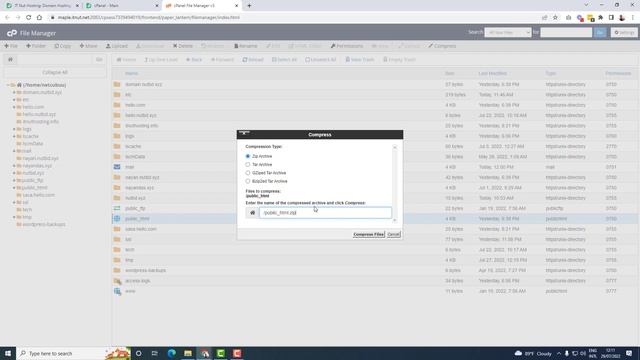640x360 pixels.
Task: Select wordpress-backups in folder tree
Action: pyautogui.click(x=44, y=224)
